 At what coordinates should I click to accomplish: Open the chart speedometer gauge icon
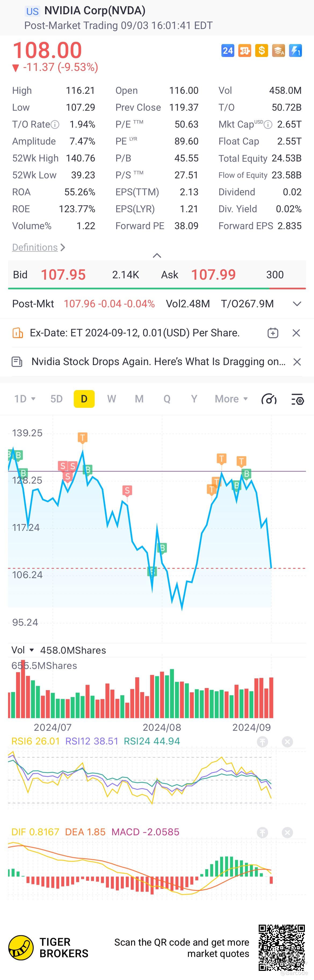(x=269, y=399)
